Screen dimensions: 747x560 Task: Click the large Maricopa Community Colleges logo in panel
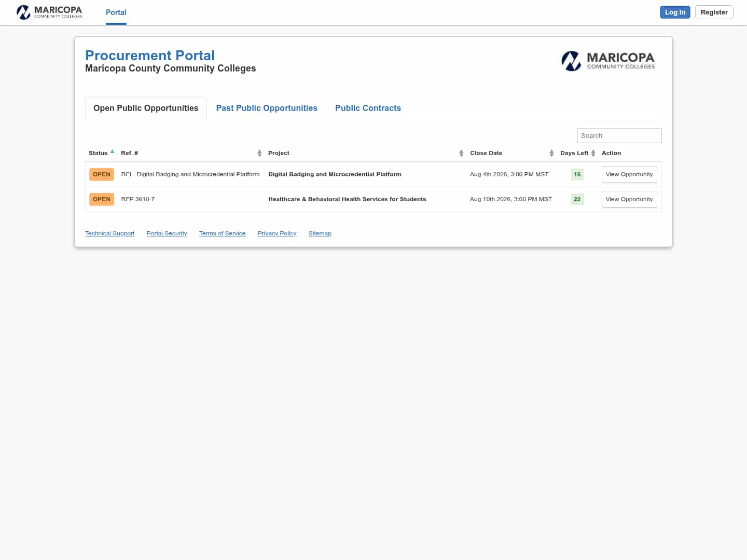click(x=608, y=61)
